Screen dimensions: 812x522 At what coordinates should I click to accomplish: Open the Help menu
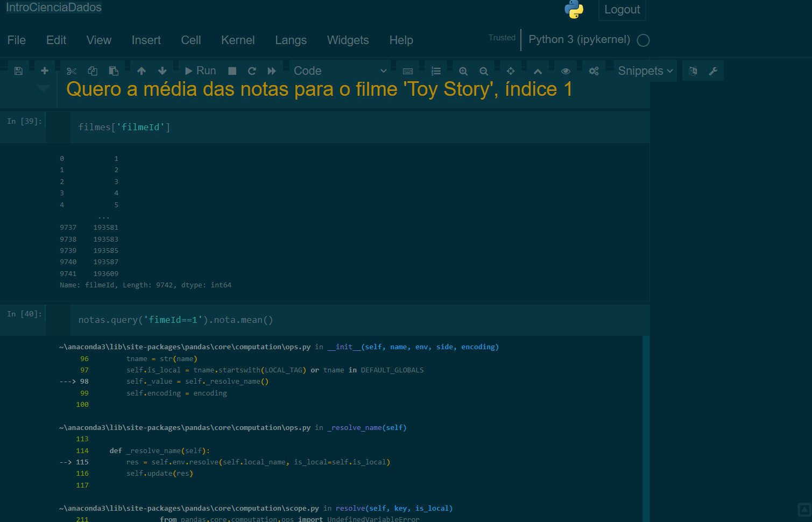401,40
